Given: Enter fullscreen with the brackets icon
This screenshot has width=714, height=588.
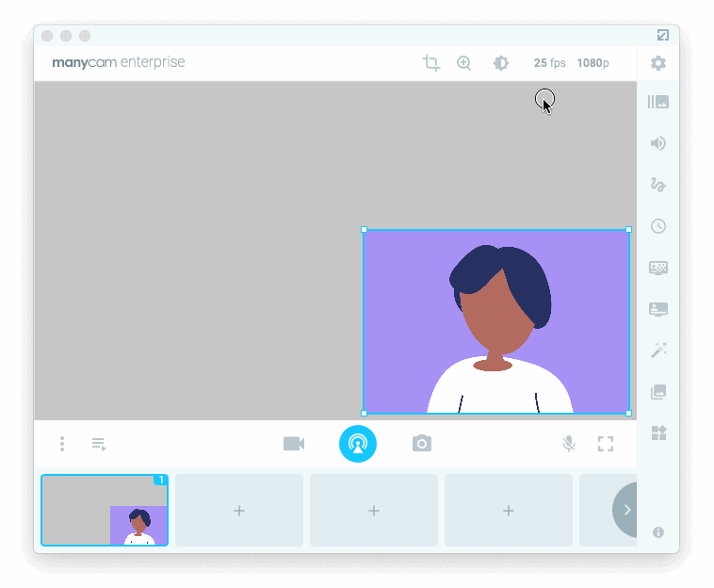Looking at the screenshot, I should point(605,444).
